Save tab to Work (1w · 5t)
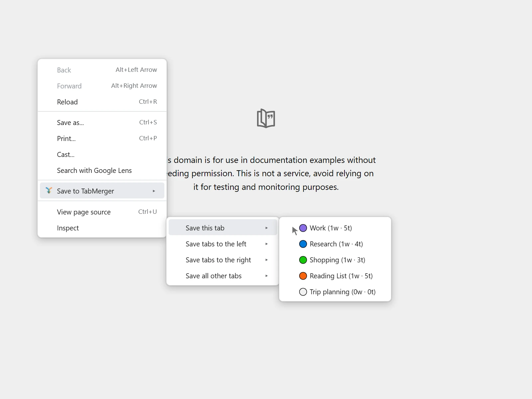This screenshot has height=399, width=532. [x=335, y=228]
